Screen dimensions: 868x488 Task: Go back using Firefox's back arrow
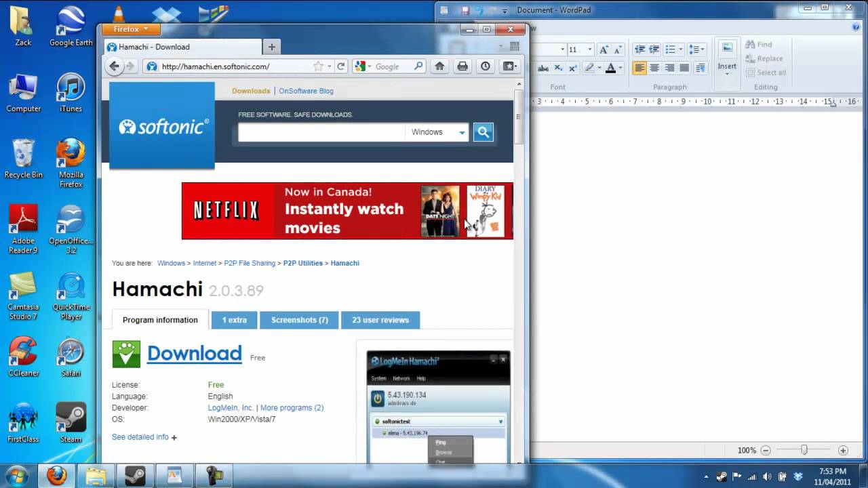tap(114, 66)
